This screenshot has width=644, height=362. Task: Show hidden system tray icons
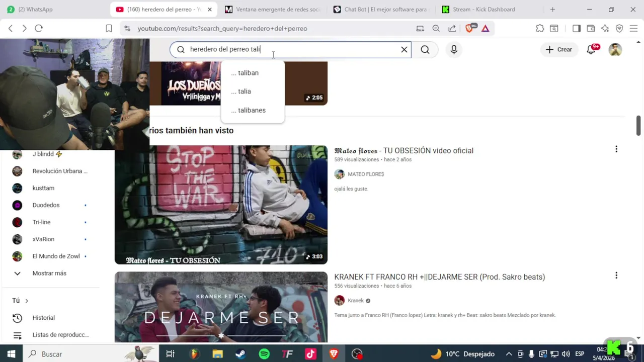(x=509, y=354)
